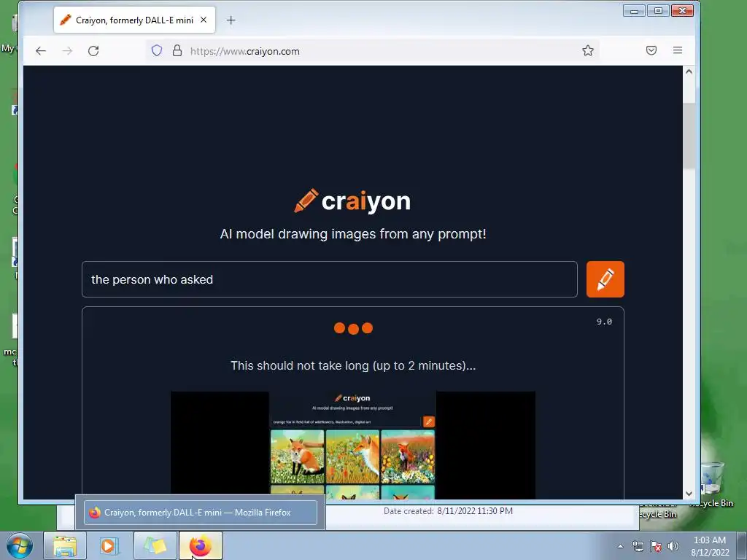Open Windows Media Player from taskbar
Image resolution: width=747 pixels, height=560 pixels.
[109, 545]
